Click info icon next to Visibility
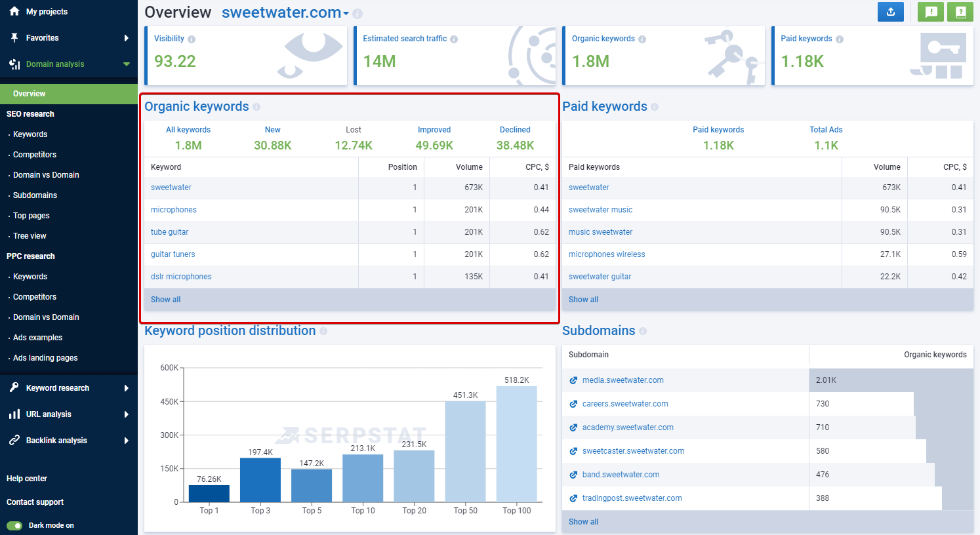980x535 pixels. [192, 39]
